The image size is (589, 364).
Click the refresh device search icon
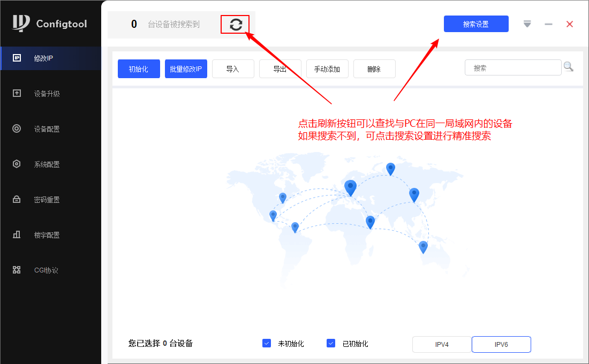[236, 25]
